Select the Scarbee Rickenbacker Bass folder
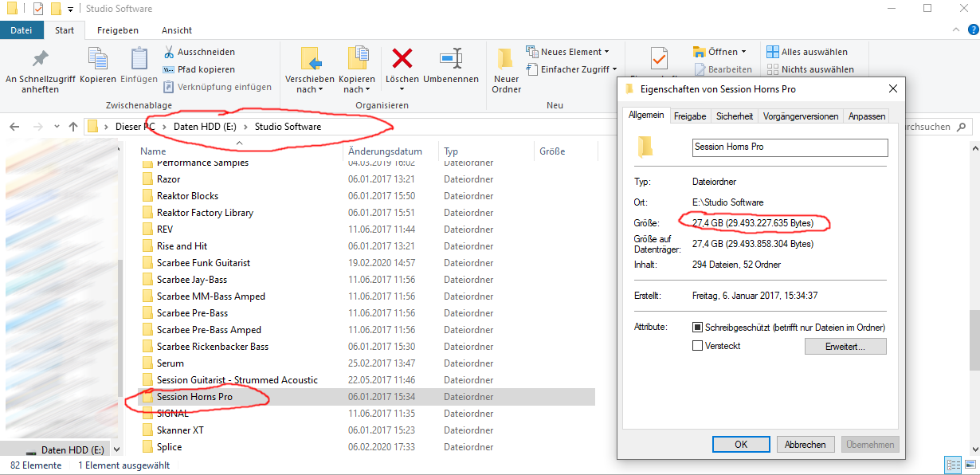 click(367, 347)
